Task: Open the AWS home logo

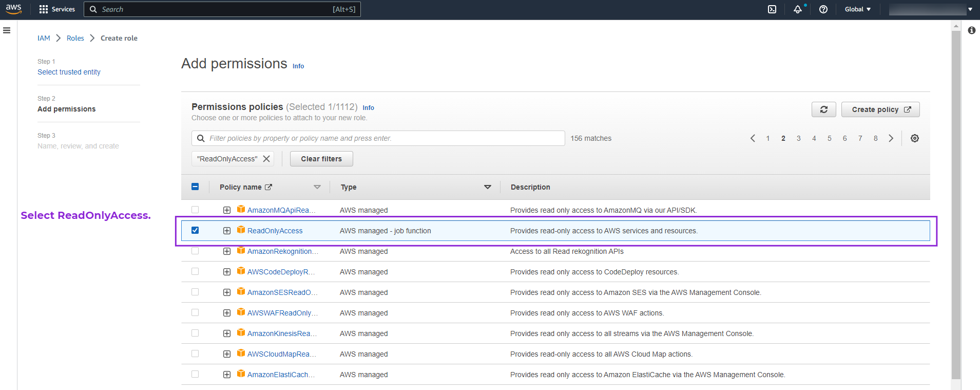Action: pyautogui.click(x=14, y=9)
